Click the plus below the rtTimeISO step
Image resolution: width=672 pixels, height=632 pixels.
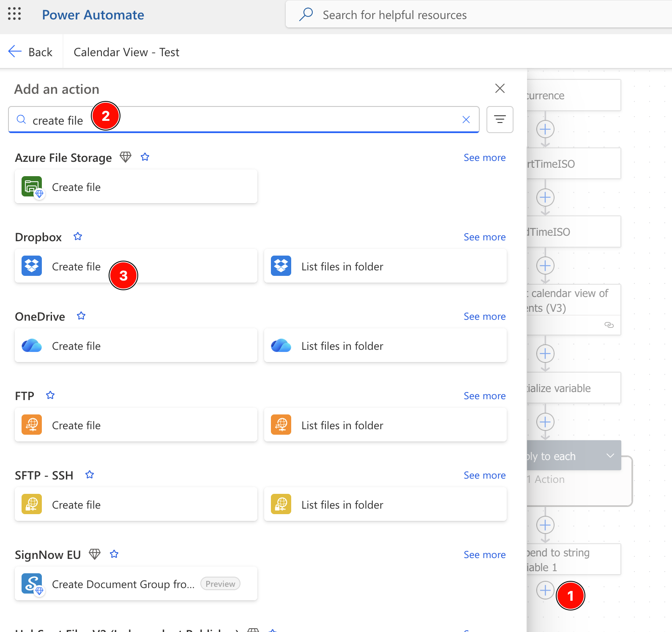tap(545, 197)
